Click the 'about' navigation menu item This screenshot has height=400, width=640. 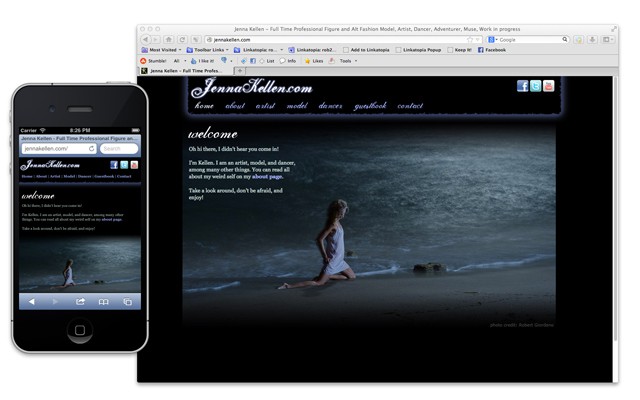[235, 106]
